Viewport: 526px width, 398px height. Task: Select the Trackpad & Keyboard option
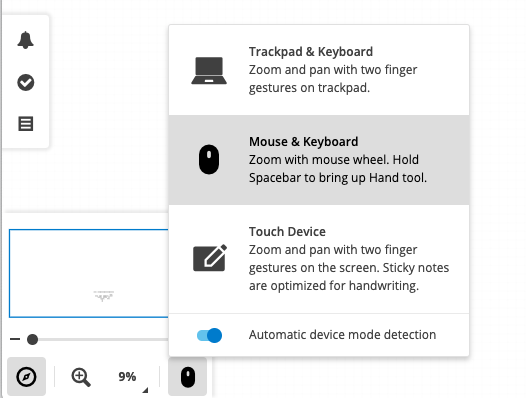319,70
